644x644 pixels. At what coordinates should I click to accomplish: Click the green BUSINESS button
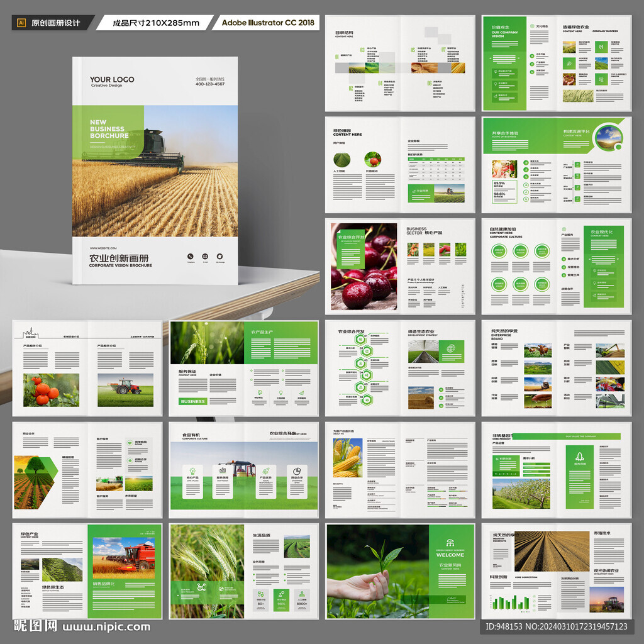(192, 401)
